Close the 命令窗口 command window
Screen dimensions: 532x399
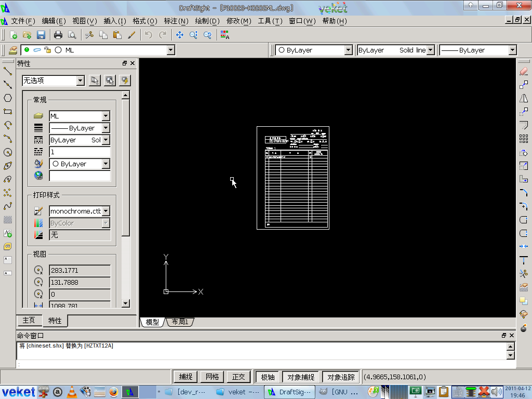pyautogui.click(x=512, y=335)
